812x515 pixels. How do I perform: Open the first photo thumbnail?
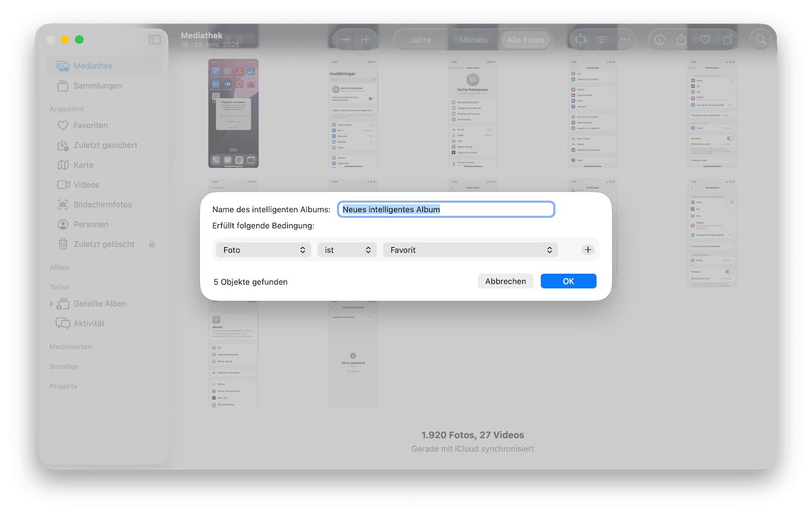[233, 113]
